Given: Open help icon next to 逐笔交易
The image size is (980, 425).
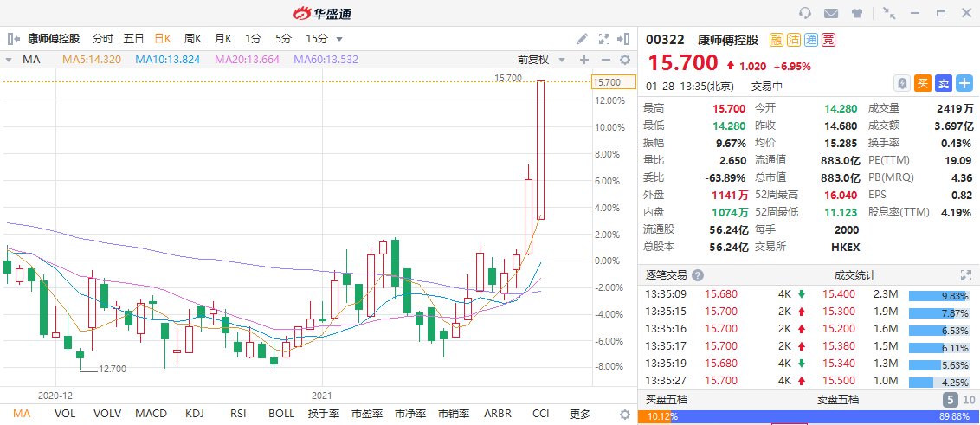Looking at the screenshot, I should (698, 275).
